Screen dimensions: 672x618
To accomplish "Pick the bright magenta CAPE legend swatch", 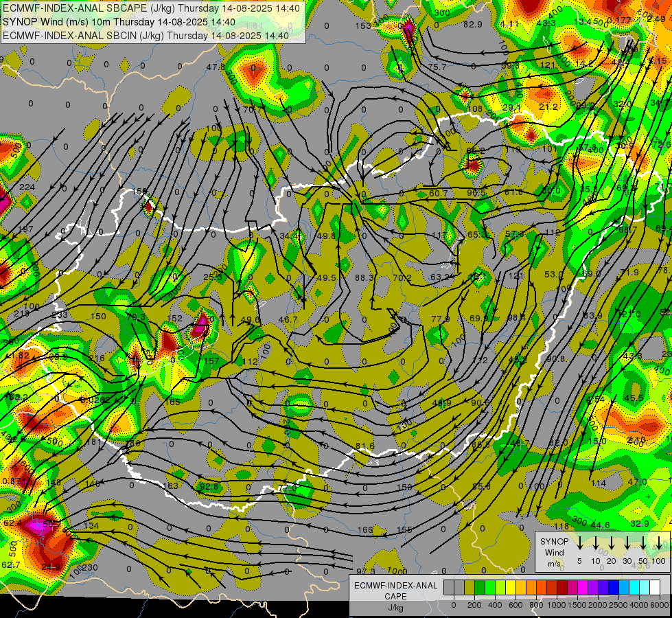I will point(583,587).
